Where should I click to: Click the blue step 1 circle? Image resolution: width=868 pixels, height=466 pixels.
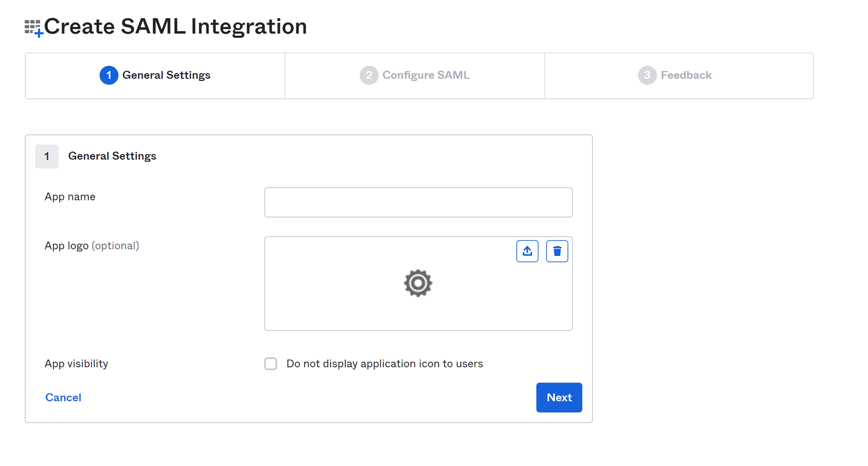click(108, 75)
